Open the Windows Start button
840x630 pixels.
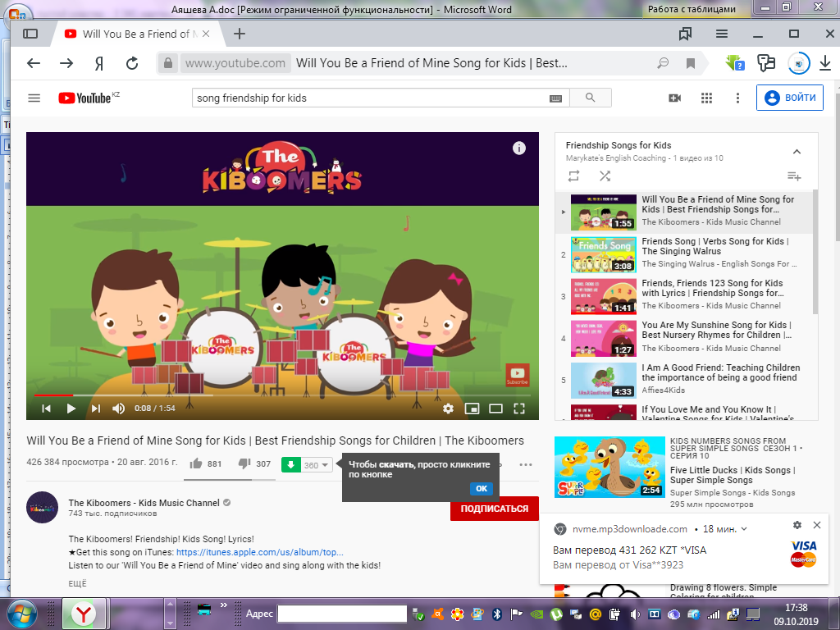[x=22, y=614]
